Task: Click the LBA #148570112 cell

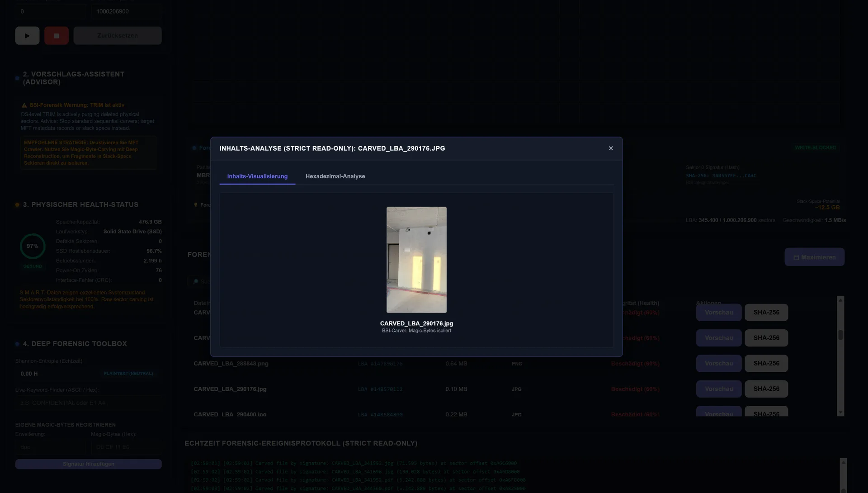Action: 380,389
